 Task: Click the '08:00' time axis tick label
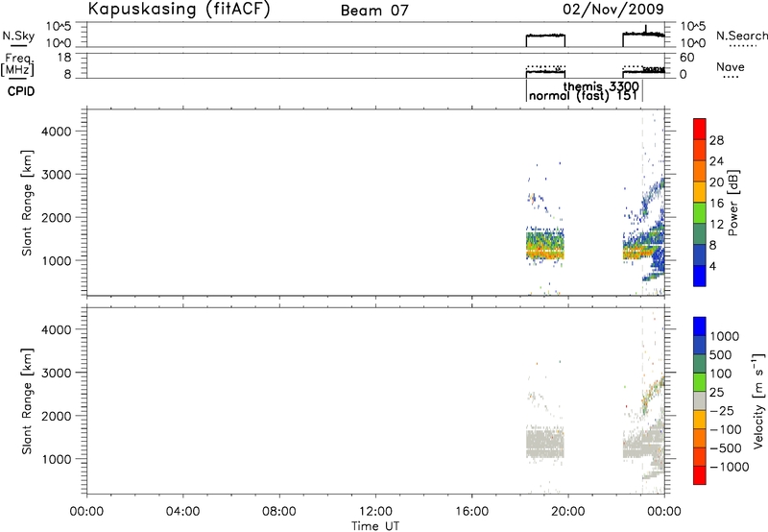pyautogui.click(x=279, y=512)
